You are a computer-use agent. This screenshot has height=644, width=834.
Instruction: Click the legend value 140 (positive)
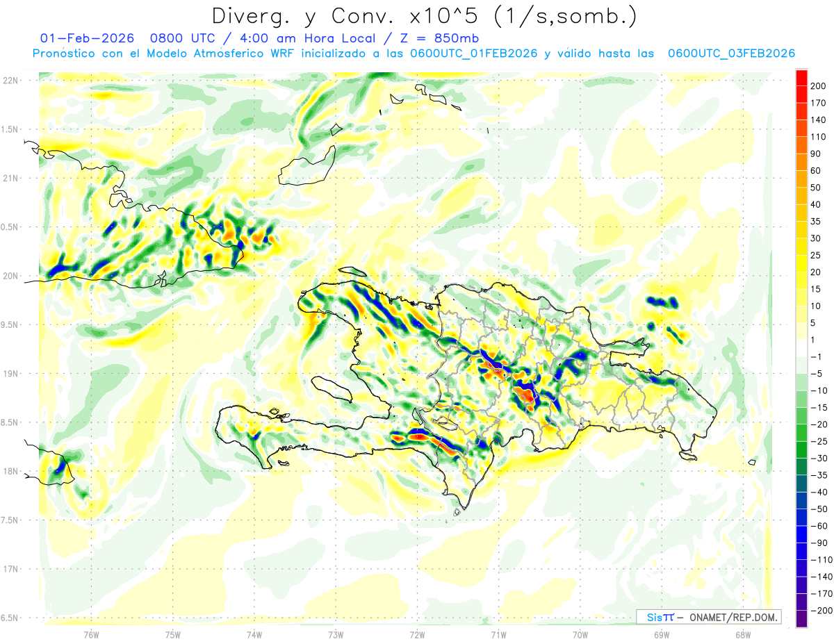(x=819, y=119)
